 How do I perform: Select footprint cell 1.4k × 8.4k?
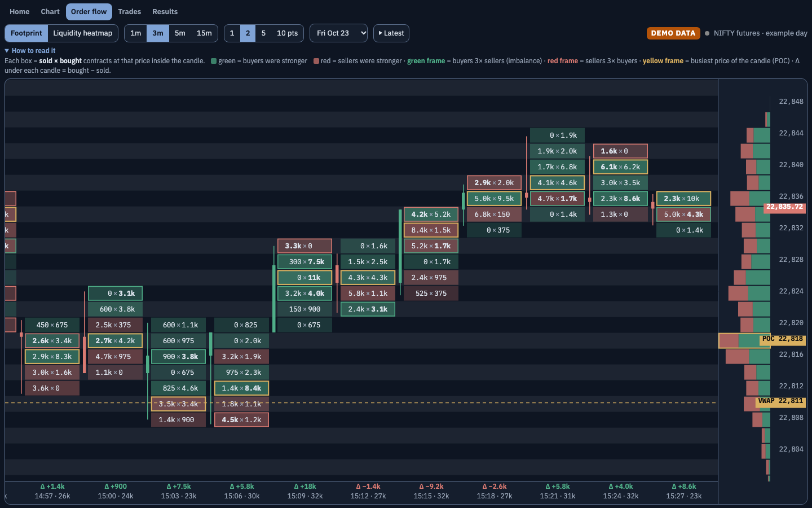coord(241,388)
